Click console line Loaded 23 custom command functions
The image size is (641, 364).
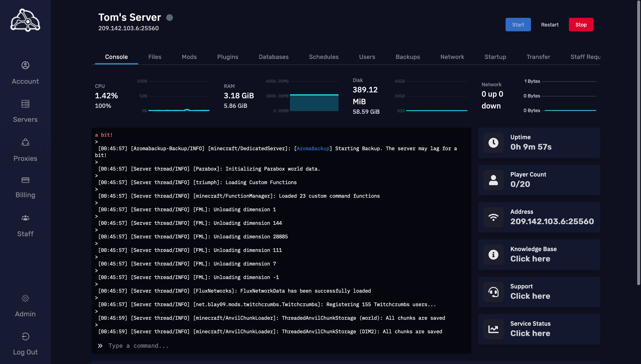(x=239, y=196)
